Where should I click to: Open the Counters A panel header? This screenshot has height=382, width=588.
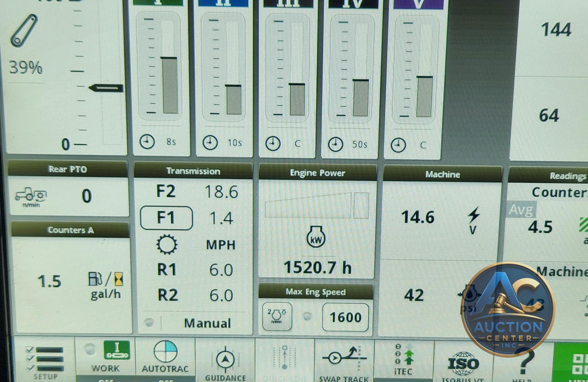pos(71,230)
